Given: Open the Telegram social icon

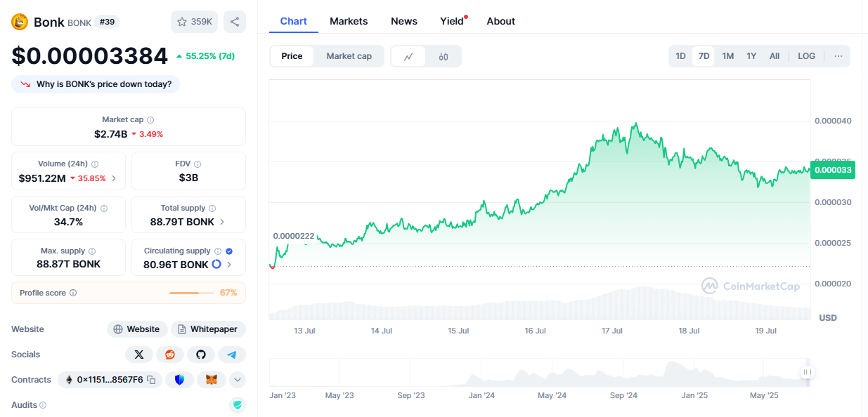Looking at the screenshot, I should coord(232,355).
